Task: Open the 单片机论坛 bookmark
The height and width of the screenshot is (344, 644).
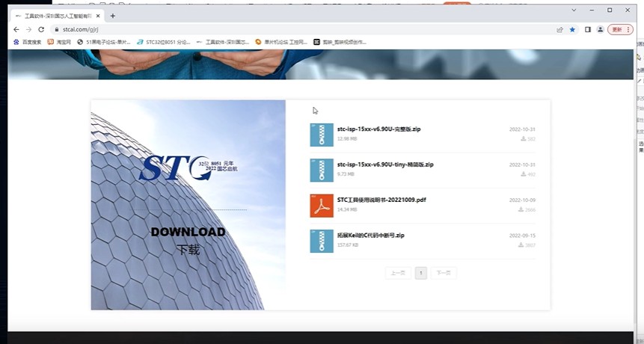Action: [x=281, y=42]
